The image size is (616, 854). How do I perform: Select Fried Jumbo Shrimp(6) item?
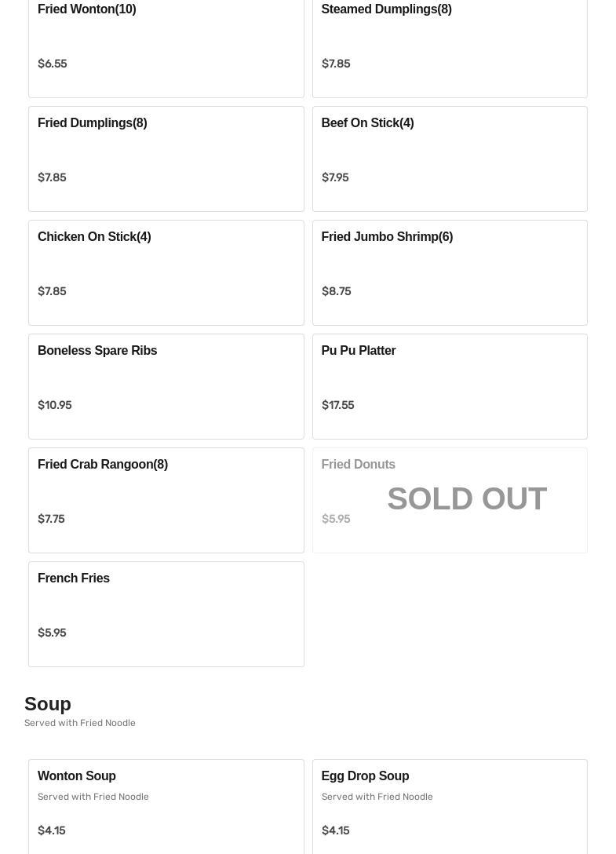[449, 272]
